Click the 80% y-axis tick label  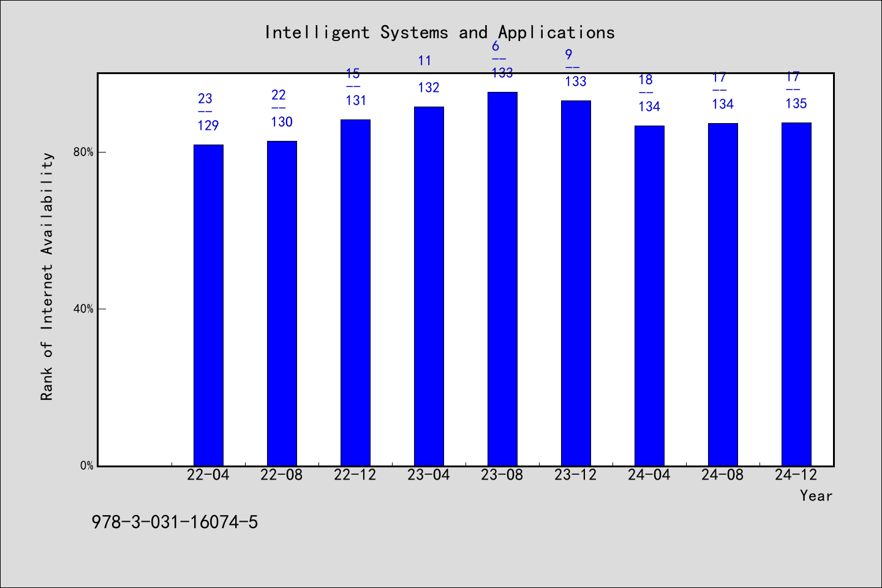click(x=83, y=152)
